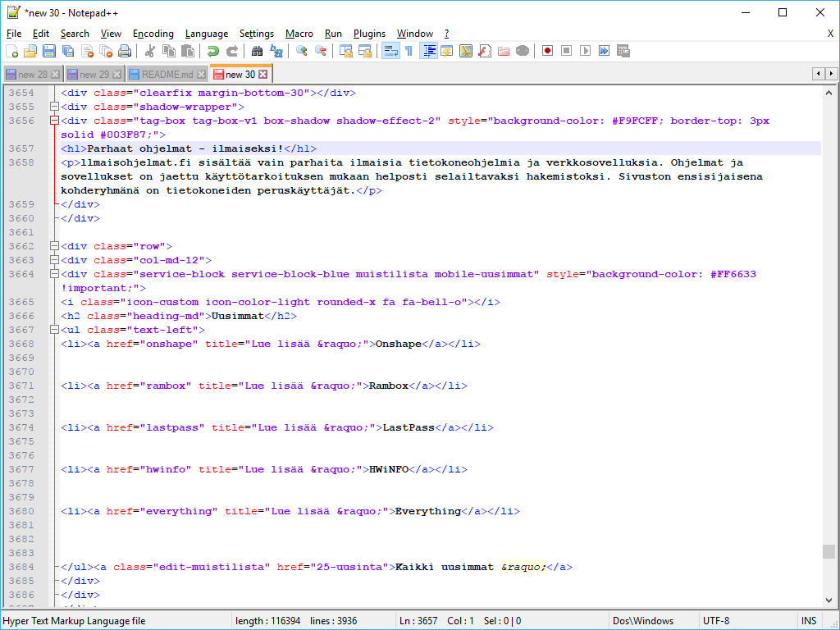Image resolution: width=840 pixels, height=630 pixels.
Task: Toggle word wrap in the toolbar
Action: coord(390,51)
